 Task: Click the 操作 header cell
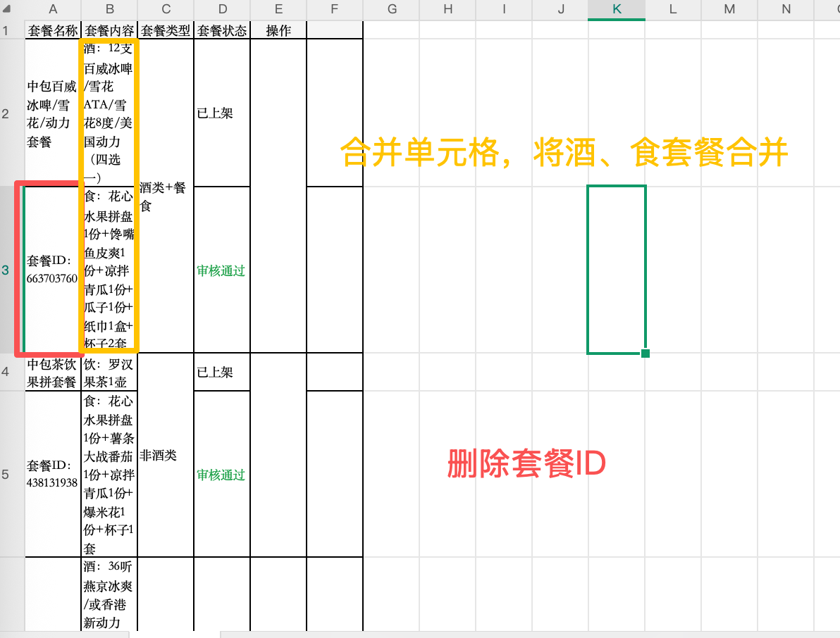point(278,30)
